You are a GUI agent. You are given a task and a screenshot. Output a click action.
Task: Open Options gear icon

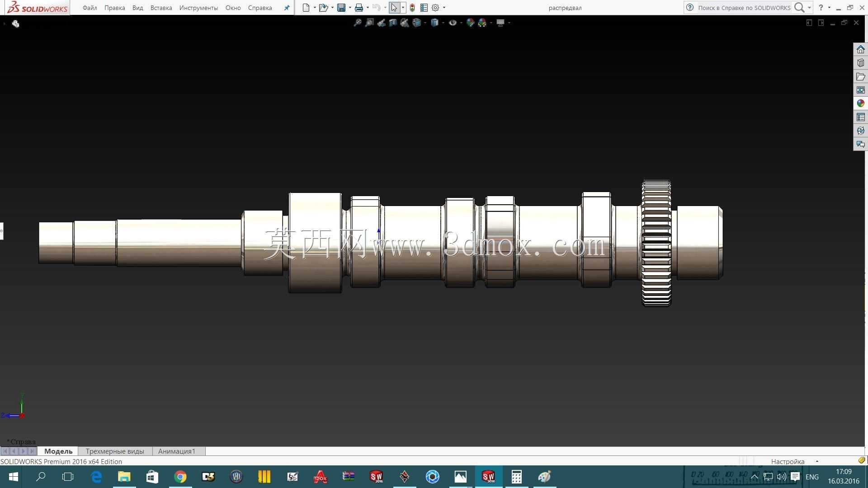pyautogui.click(x=435, y=8)
